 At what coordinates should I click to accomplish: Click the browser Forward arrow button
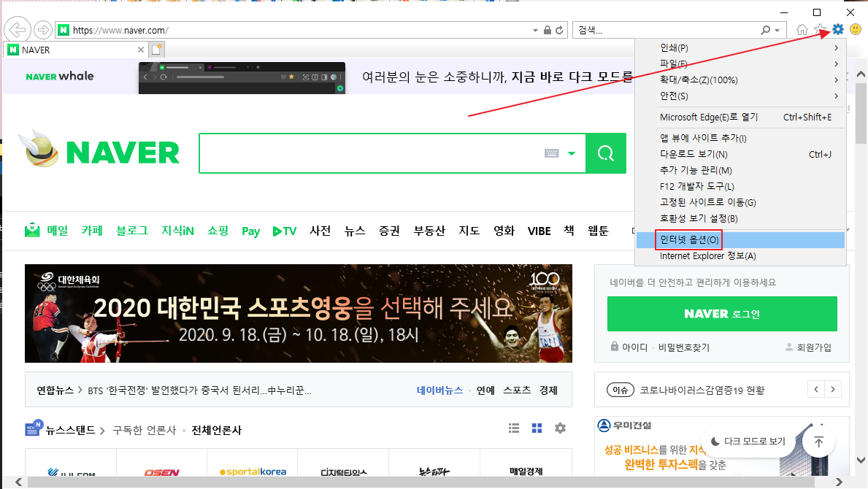[42, 30]
